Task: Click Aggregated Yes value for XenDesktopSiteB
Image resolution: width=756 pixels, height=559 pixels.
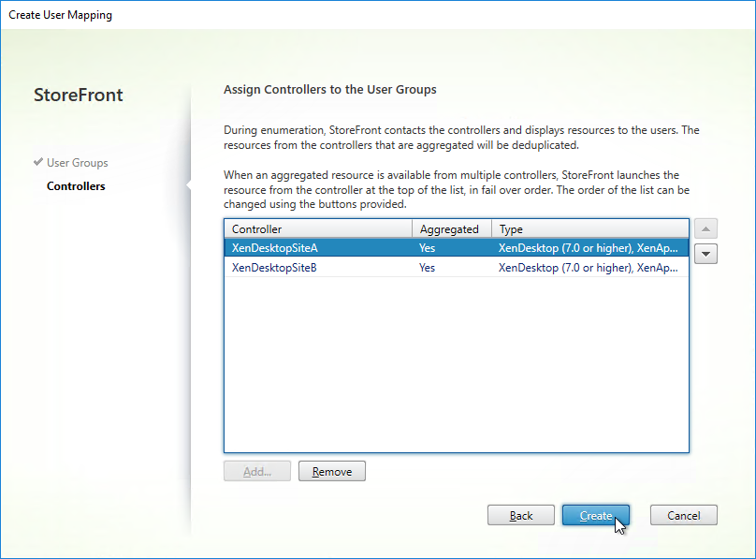Action: (x=428, y=268)
